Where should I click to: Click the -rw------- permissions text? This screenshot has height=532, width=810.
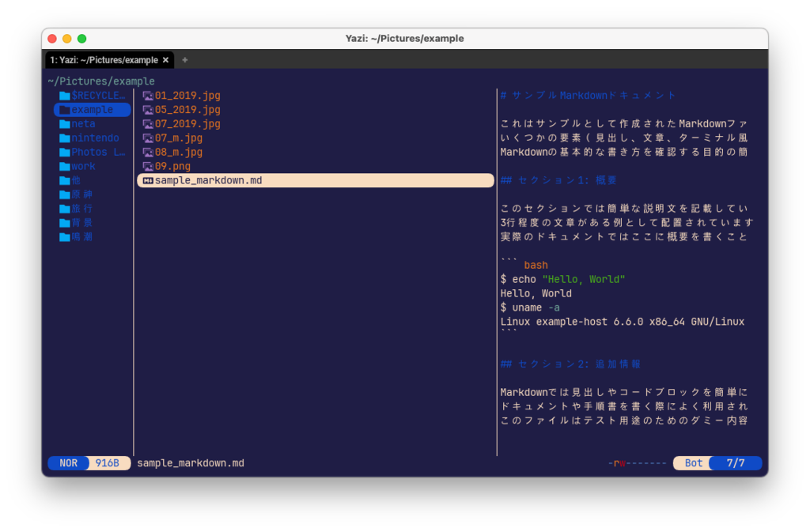pyautogui.click(x=637, y=463)
